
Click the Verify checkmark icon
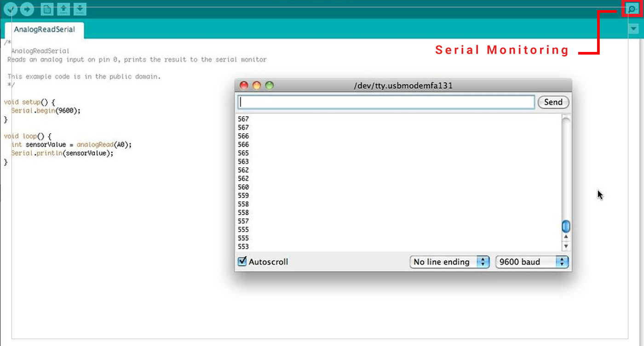10,9
